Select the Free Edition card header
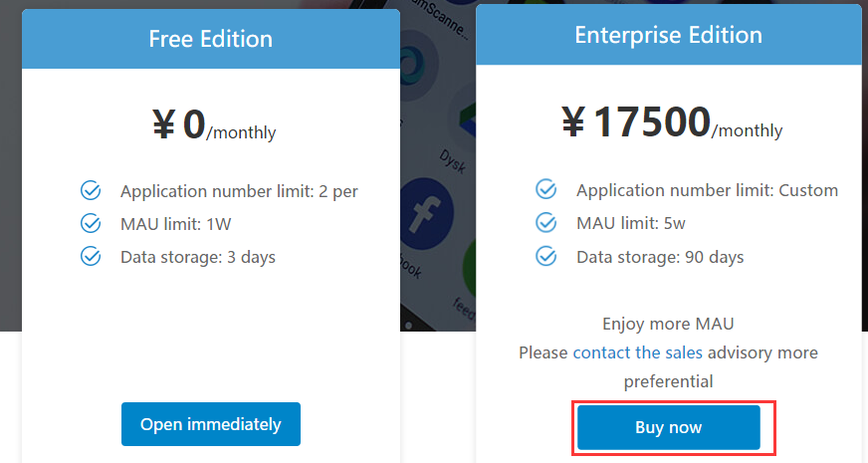The width and height of the screenshot is (868, 463). (210, 40)
